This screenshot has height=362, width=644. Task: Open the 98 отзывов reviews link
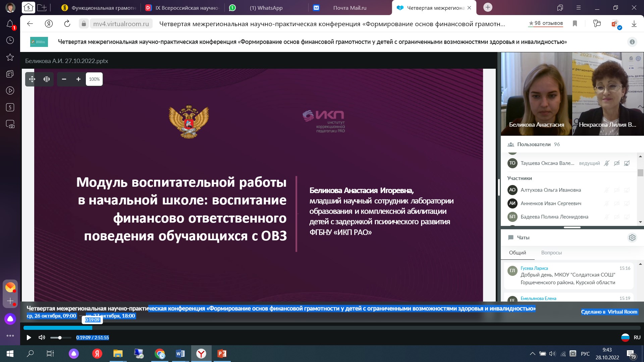pos(546,23)
